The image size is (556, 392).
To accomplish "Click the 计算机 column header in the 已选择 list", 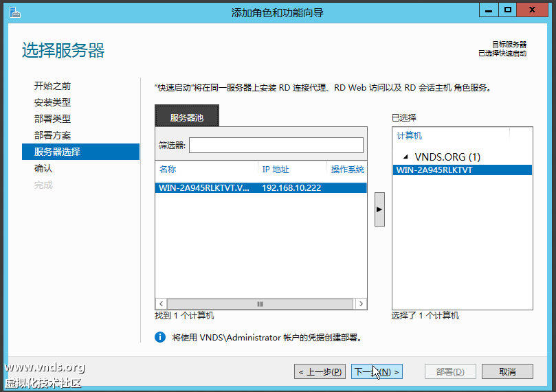I will (x=409, y=136).
